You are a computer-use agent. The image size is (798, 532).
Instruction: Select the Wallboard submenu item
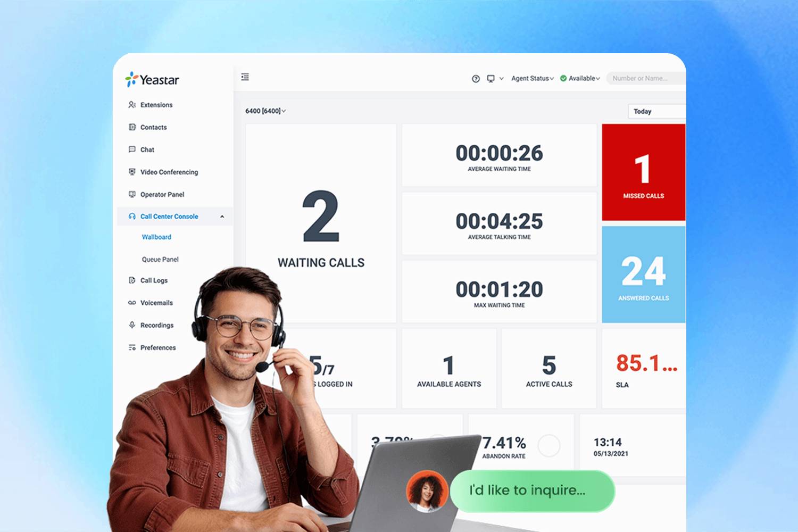pos(156,237)
